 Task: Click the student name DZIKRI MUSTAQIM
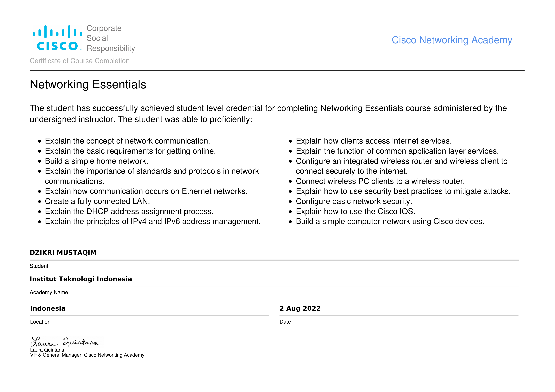(63, 253)
